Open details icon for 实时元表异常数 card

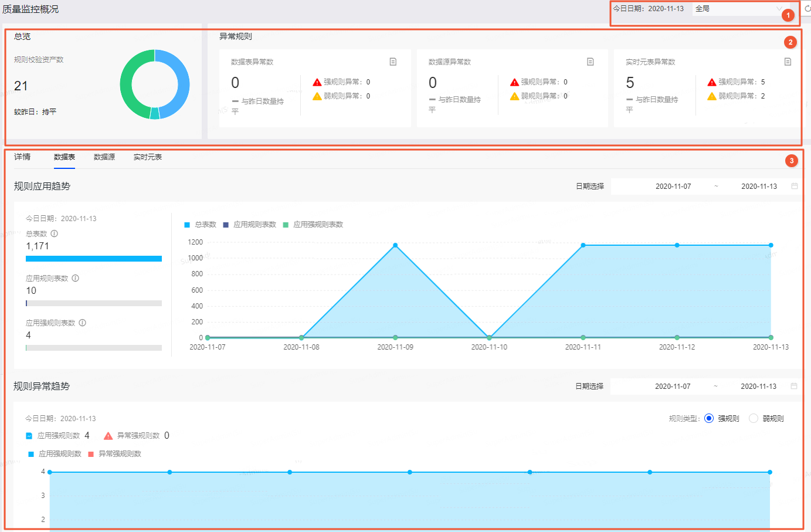click(x=788, y=62)
